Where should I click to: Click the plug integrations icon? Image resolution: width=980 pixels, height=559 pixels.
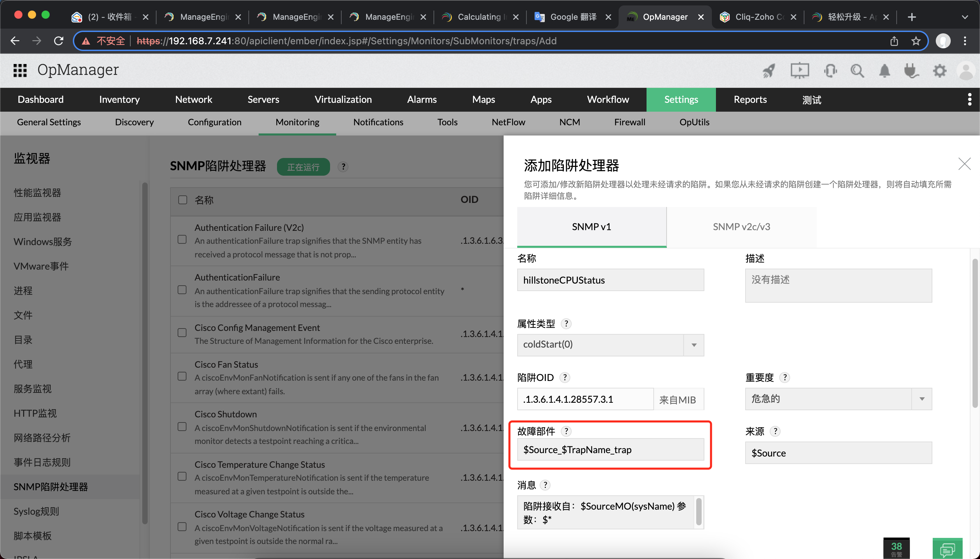911,71
